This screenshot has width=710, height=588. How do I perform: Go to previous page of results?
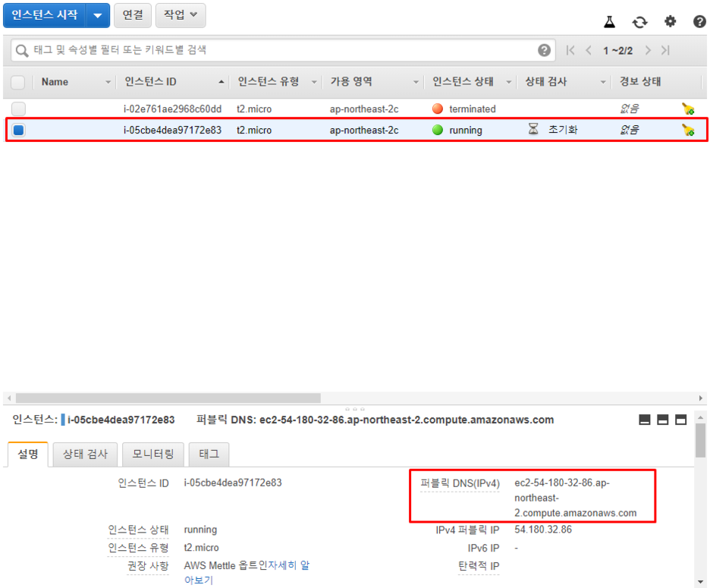(589, 50)
